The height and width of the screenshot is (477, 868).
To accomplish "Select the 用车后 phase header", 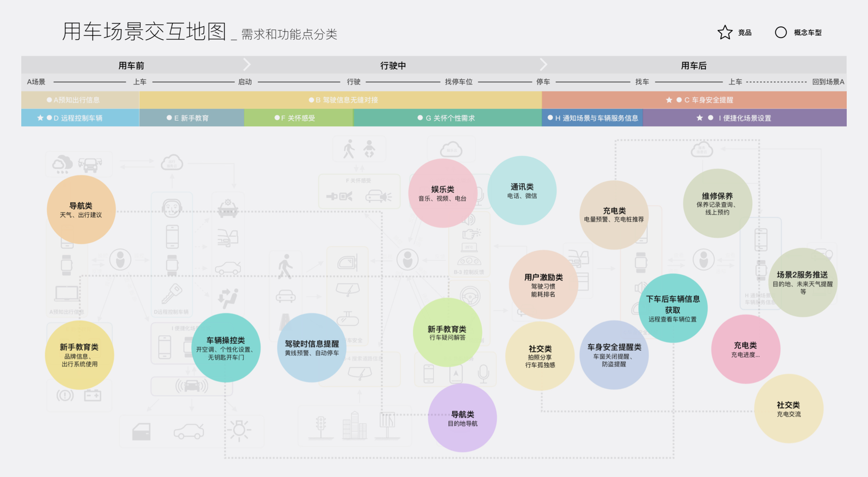I will coord(694,65).
